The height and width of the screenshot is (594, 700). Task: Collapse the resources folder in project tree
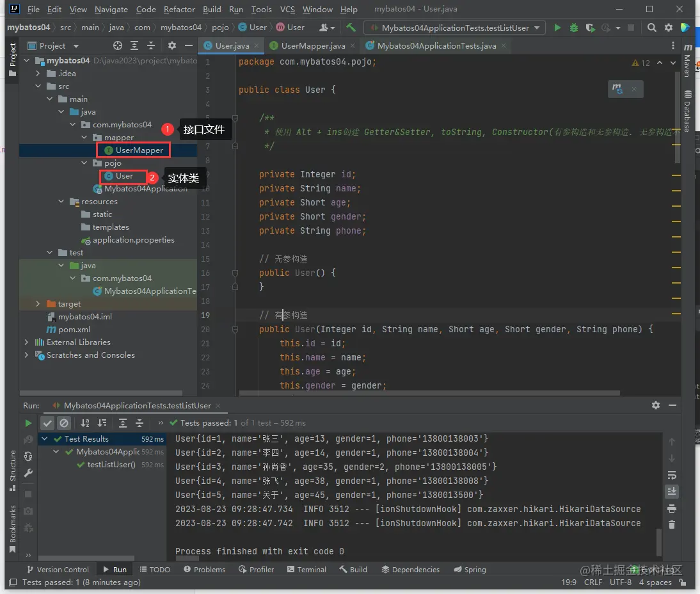tap(61, 202)
